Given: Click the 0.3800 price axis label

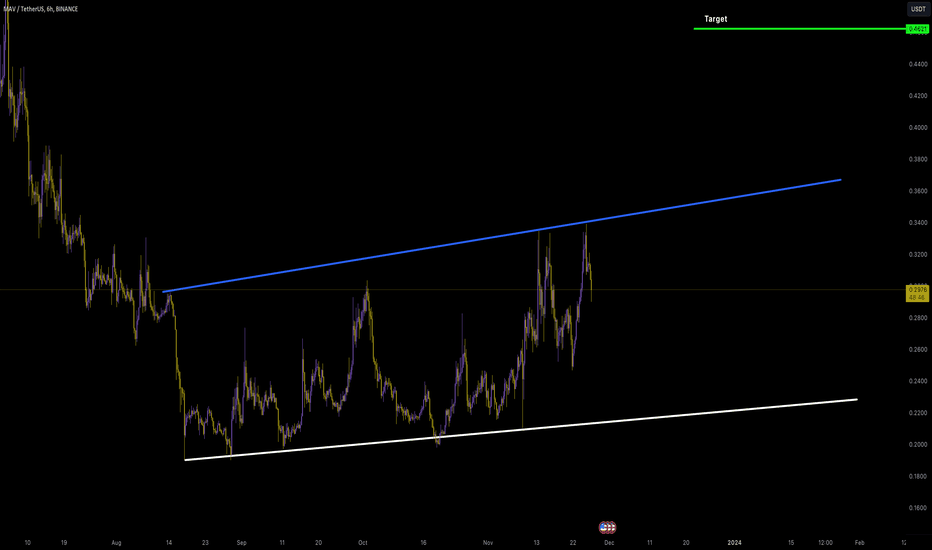Looking at the screenshot, I should coord(918,159).
